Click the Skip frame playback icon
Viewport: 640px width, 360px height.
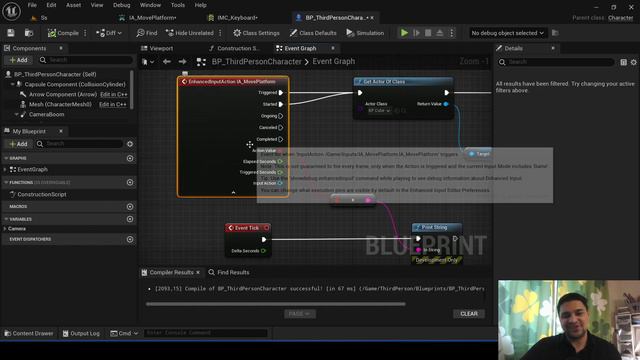click(416, 33)
